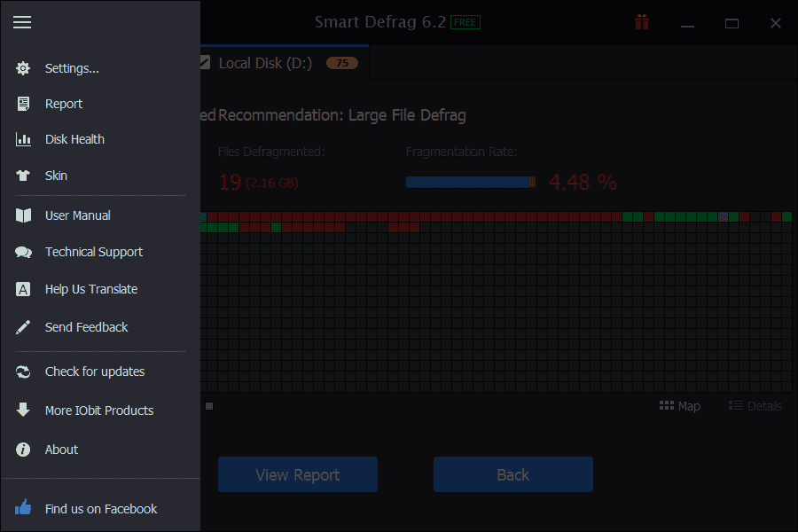Click the Map grid icon

pyautogui.click(x=666, y=406)
